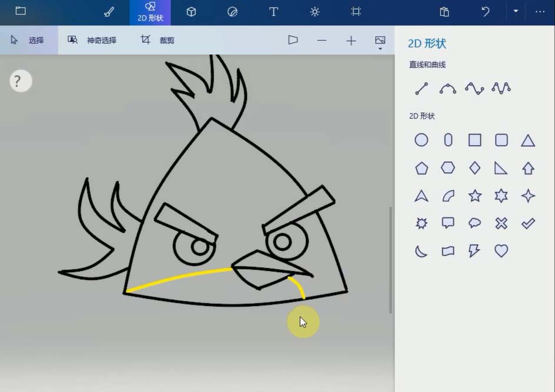Image resolution: width=555 pixels, height=392 pixels.
Task: Choose the wavy flag shape
Action: 448,251
